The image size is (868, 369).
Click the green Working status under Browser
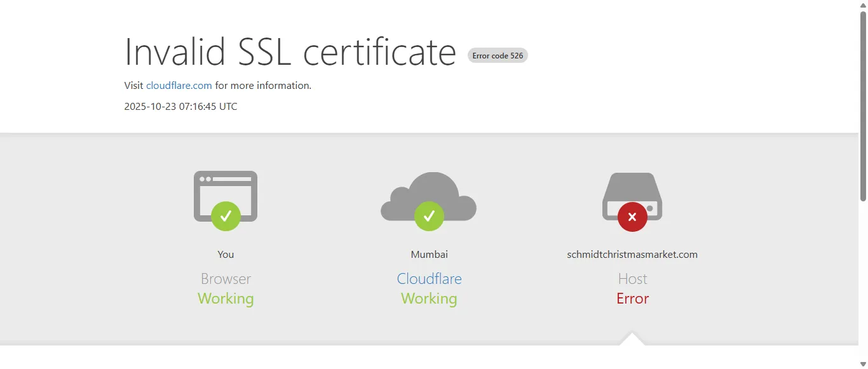[226, 299]
